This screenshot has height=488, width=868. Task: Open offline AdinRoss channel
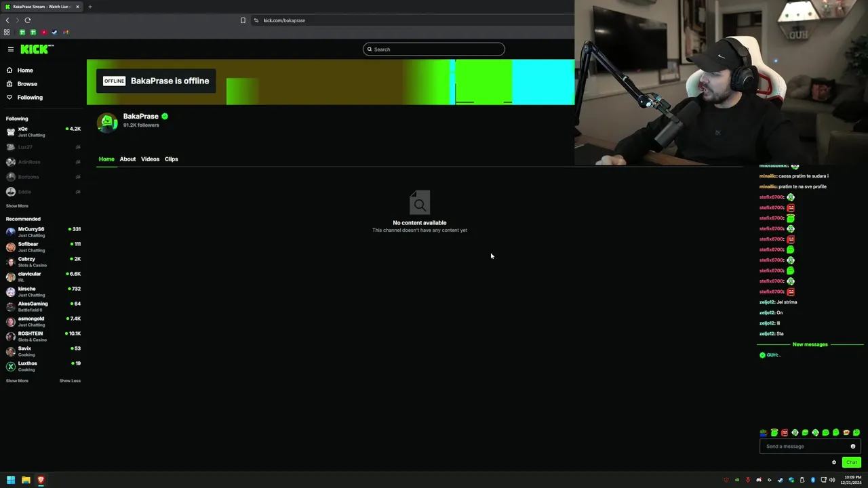coord(43,162)
